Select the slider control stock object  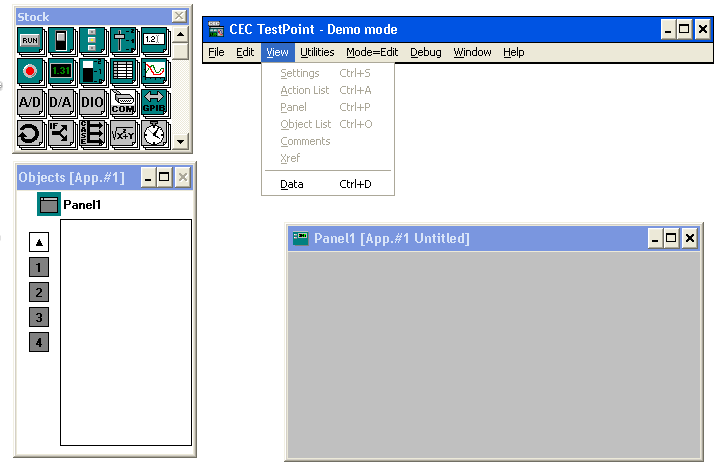(x=124, y=41)
